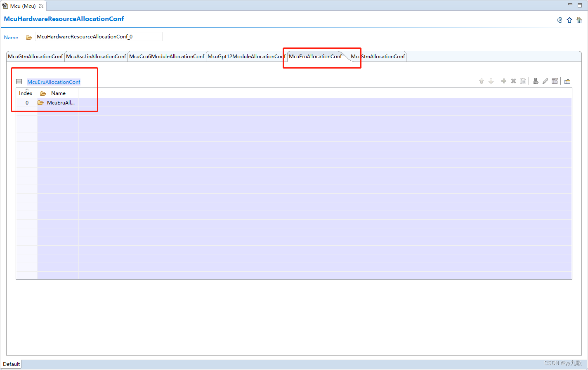Screen dimensions: 588x370
Task: Click the move up arrow icon
Action: coord(481,81)
